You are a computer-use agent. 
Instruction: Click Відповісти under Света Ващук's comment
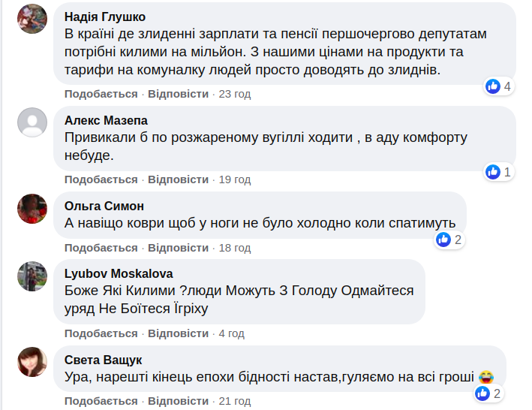(178, 402)
